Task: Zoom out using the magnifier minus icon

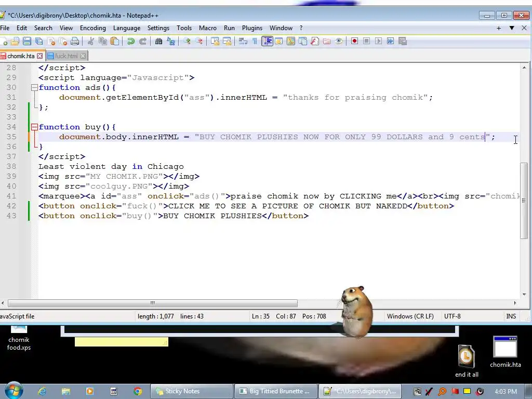Action: pyautogui.click(x=199, y=42)
